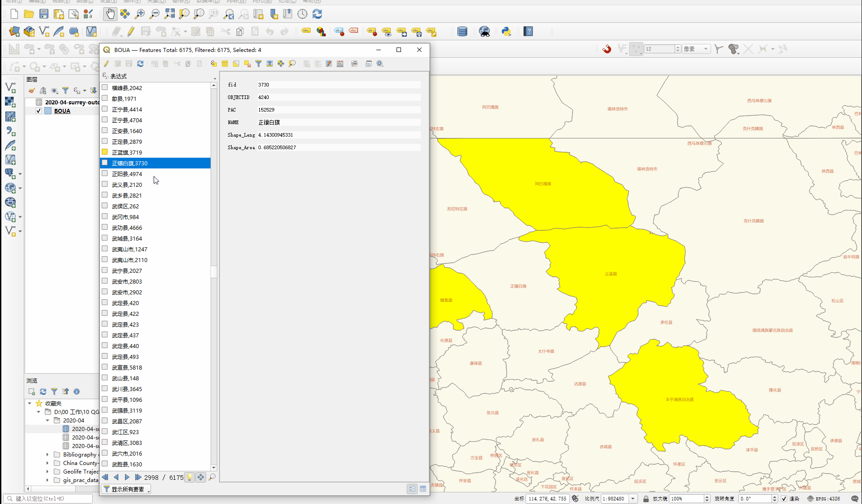Toggle BOUA layer visibility checkbox
This screenshot has height=504, width=862.
pyautogui.click(x=39, y=111)
